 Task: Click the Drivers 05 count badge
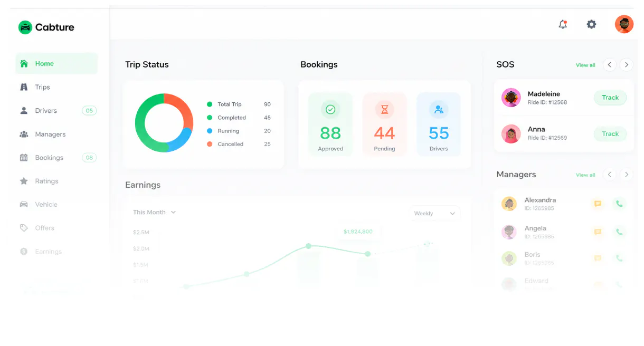pos(89,111)
